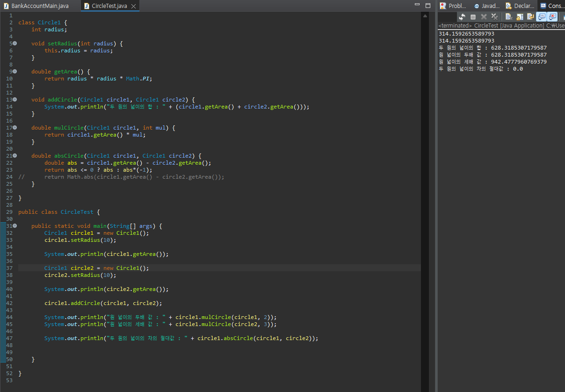The height and width of the screenshot is (392, 565).
Task: Click Remove Launch icon in console toolbar
Action: (484, 17)
